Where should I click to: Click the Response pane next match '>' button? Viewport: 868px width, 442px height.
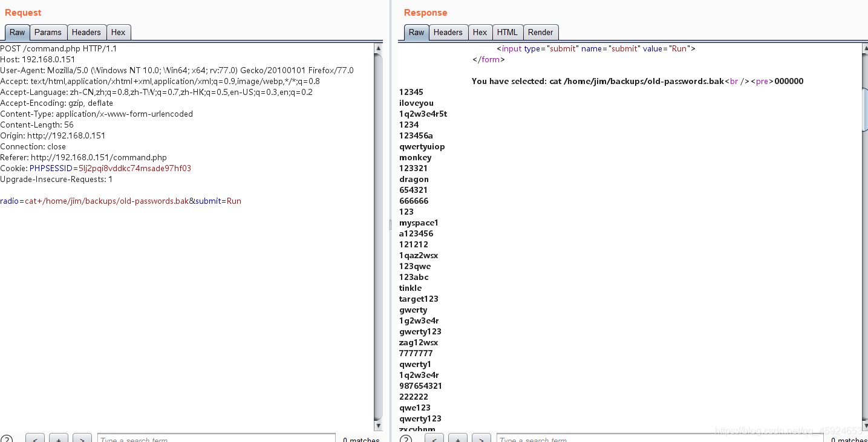click(481, 438)
